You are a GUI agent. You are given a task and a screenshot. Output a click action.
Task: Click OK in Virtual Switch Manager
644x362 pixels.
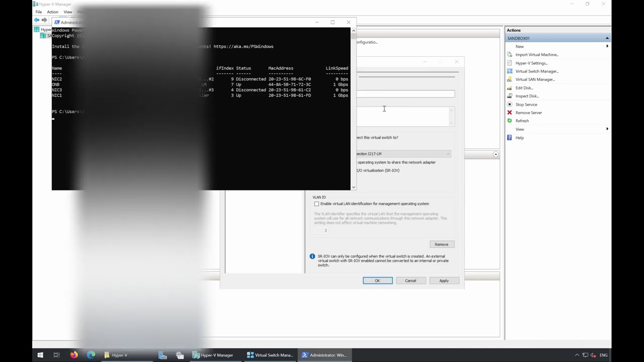(377, 281)
